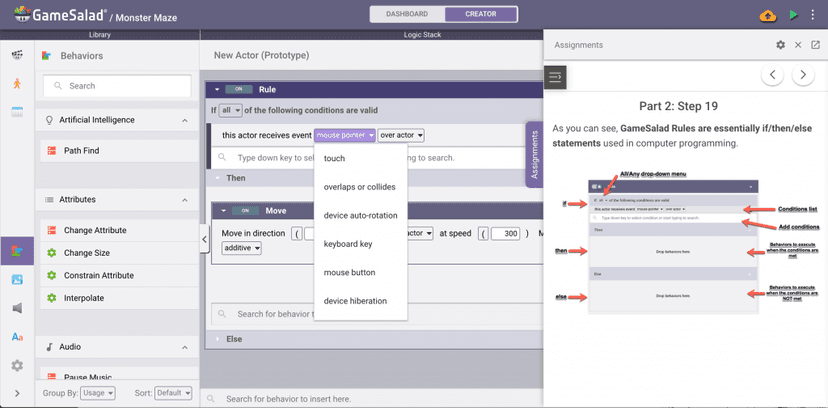Open the 'mouse pointer' event dropdown
Viewport: 828px width, 408px height.
point(345,136)
